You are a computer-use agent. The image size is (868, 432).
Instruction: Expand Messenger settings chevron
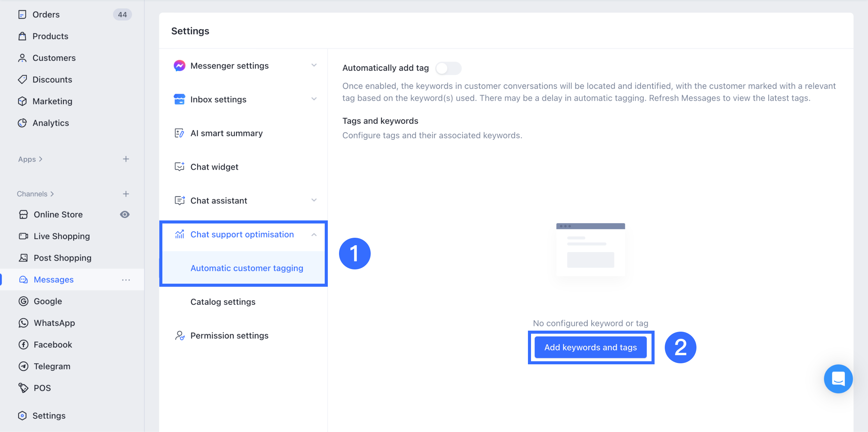[314, 65]
